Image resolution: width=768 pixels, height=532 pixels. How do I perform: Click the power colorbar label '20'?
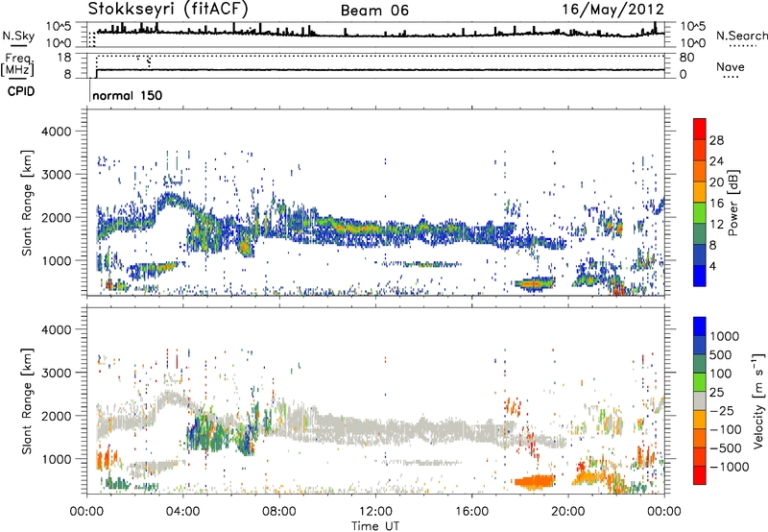click(x=716, y=182)
